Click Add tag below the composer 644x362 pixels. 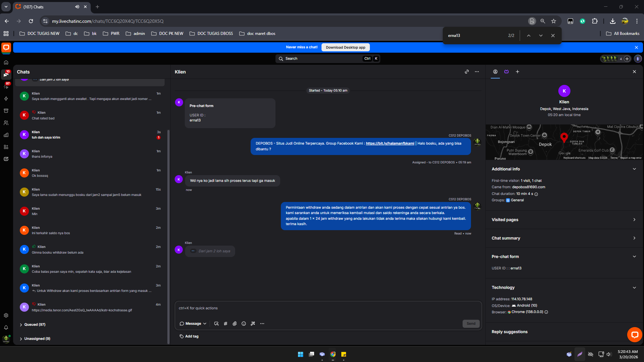(x=189, y=337)
